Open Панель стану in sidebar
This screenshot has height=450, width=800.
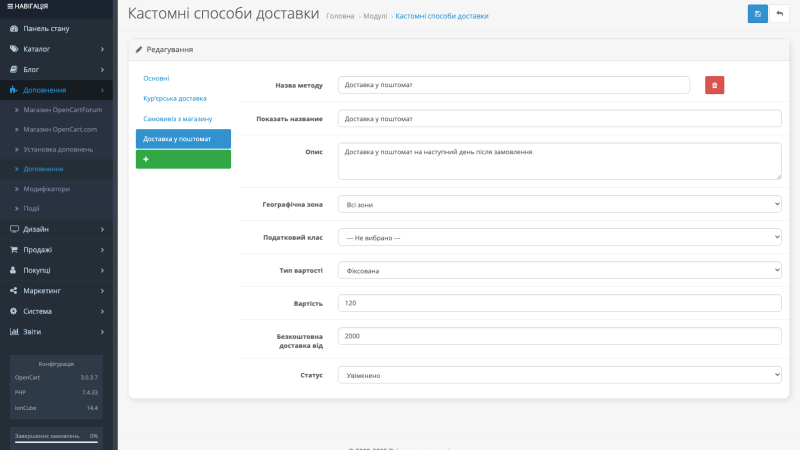point(46,29)
